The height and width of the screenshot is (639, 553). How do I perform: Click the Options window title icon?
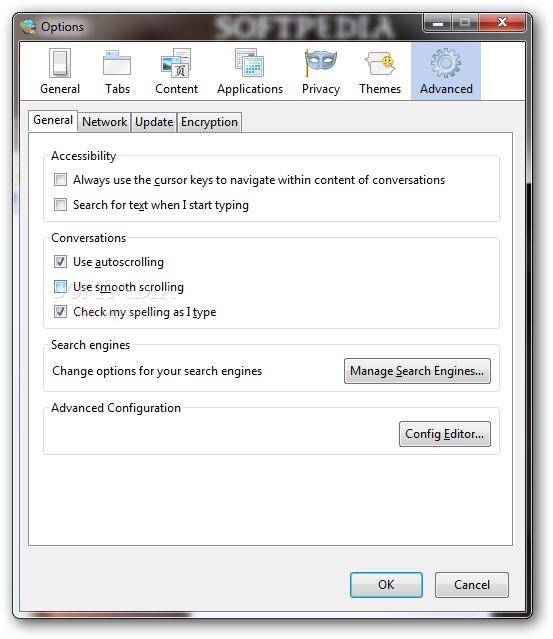[x=28, y=27]
